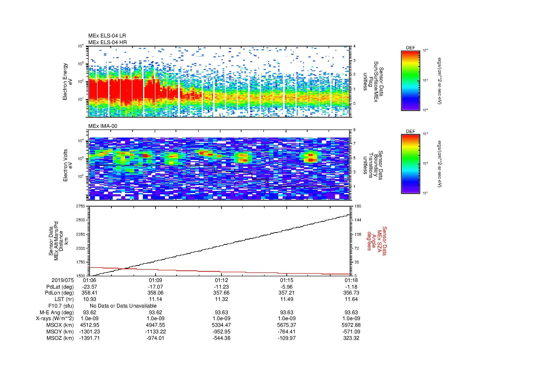Click the 144 SZA axis tick
The width and height of the screenshot is (555, 392).
[x=358, y=220]
